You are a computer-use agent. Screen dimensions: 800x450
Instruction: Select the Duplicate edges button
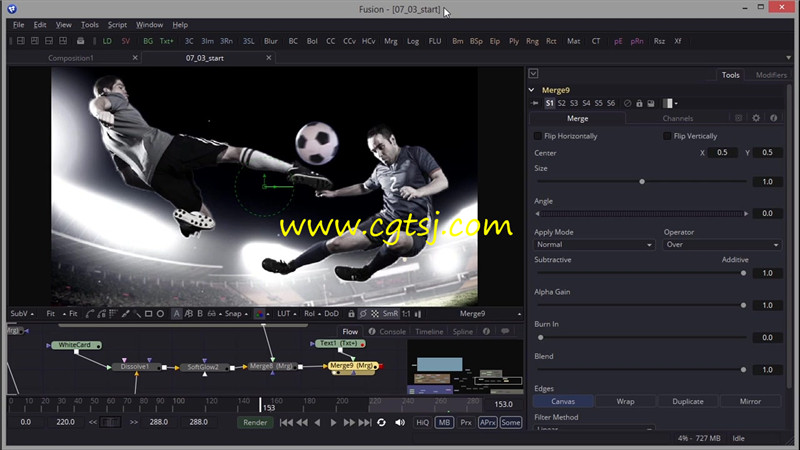pyautogui.click(x=688, y=402)
